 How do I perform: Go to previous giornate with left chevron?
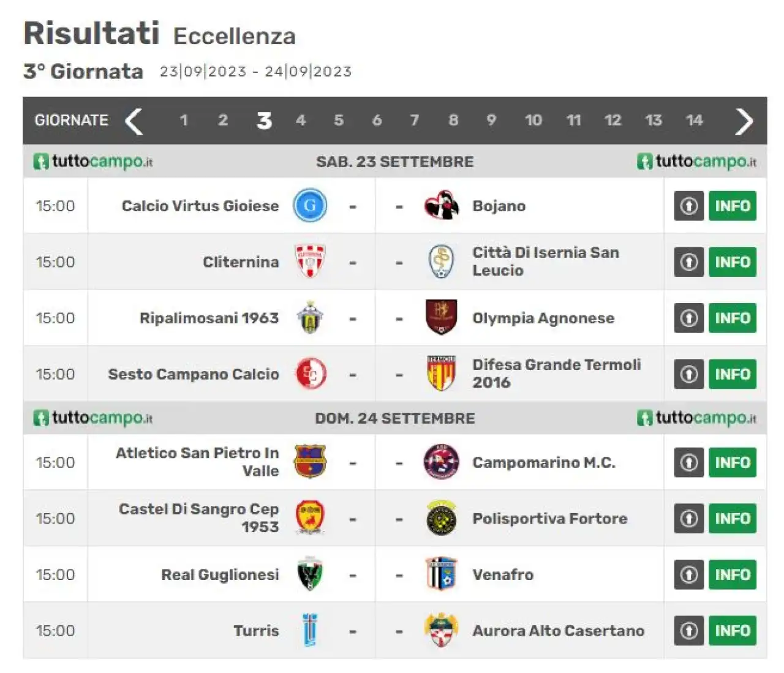[134, 121]
